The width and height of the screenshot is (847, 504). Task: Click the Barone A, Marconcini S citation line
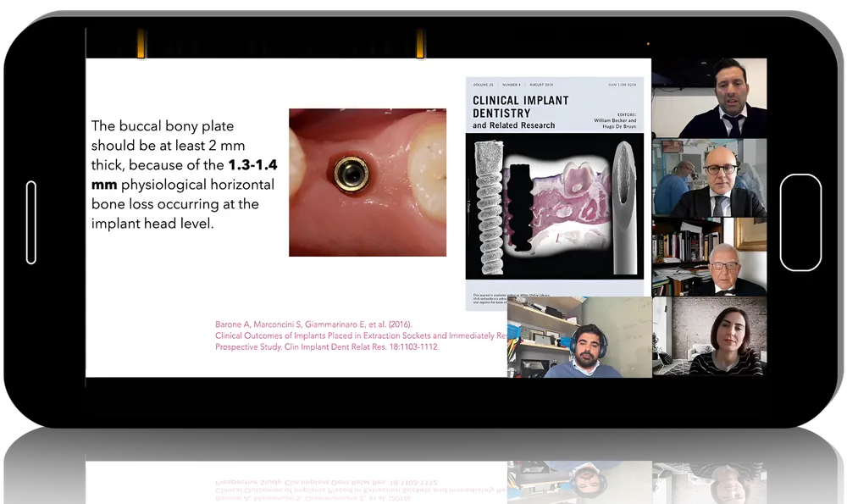pyautogui.click(x=313, y=324)
